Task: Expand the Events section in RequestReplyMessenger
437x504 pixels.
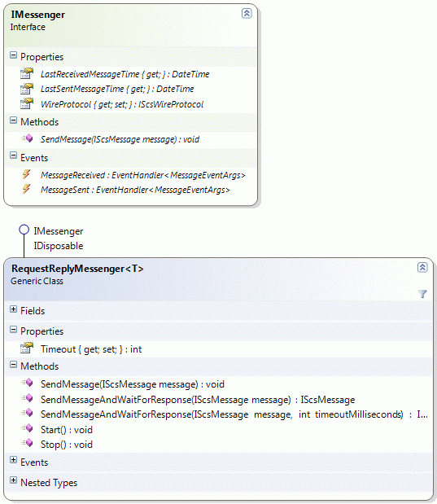Action: [13, 460]
